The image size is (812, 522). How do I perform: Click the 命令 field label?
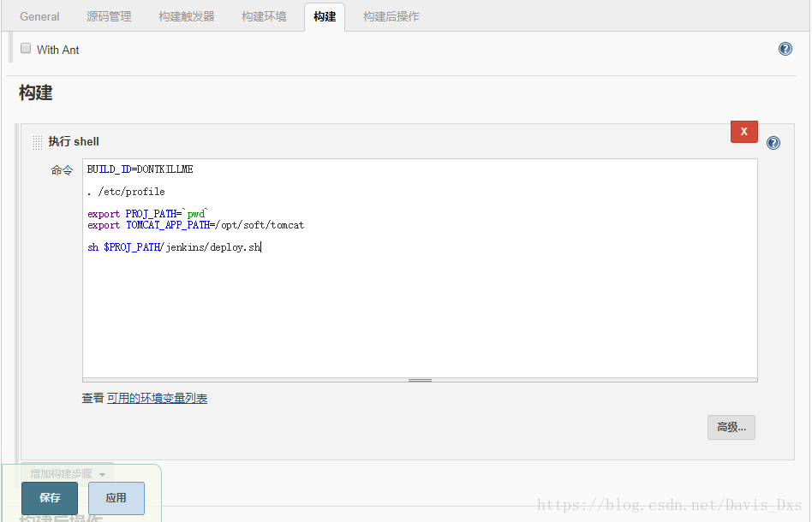pyautogui.click(x=63, y=170)
